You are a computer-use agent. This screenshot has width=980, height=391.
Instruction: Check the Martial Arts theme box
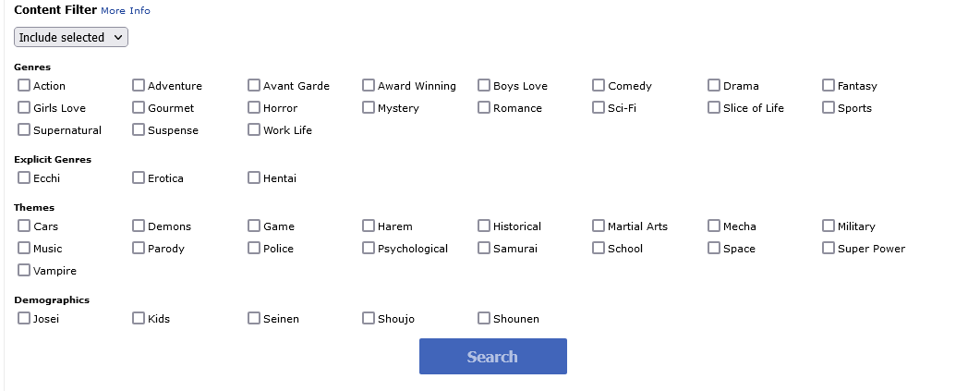[599, 226]
